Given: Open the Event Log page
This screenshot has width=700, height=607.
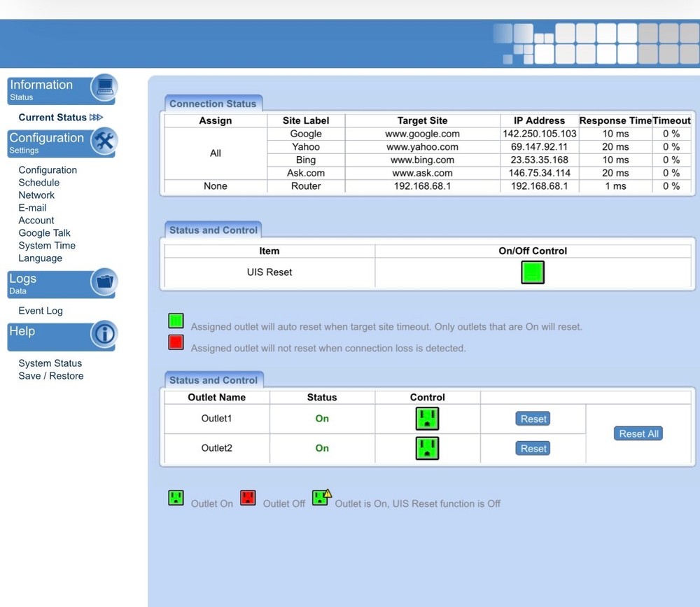Looking at the screenshot, I should tap(41, 311).
